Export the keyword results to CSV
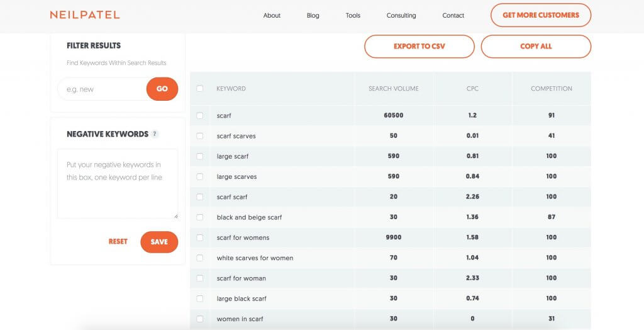Viewport: 644px width, 330px height. 419,47
